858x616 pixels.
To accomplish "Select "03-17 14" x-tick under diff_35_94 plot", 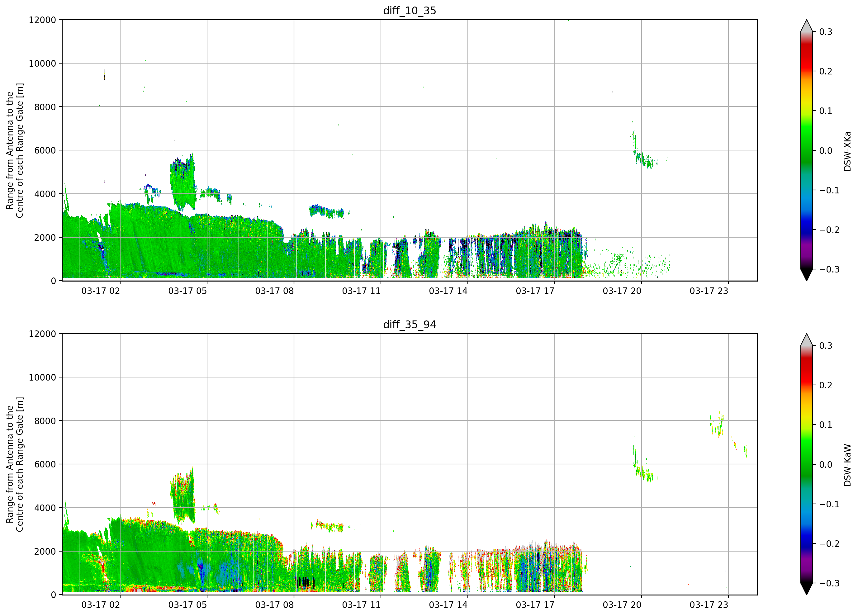I will pyautogui.click(x=448, y=605).
